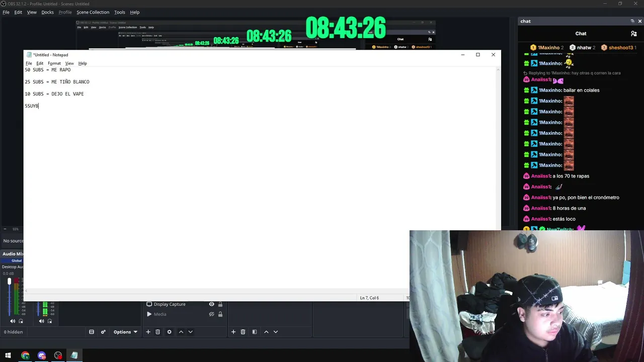
Task: Click nhatw in the chat leaderboard
Action: coord(582,48)
